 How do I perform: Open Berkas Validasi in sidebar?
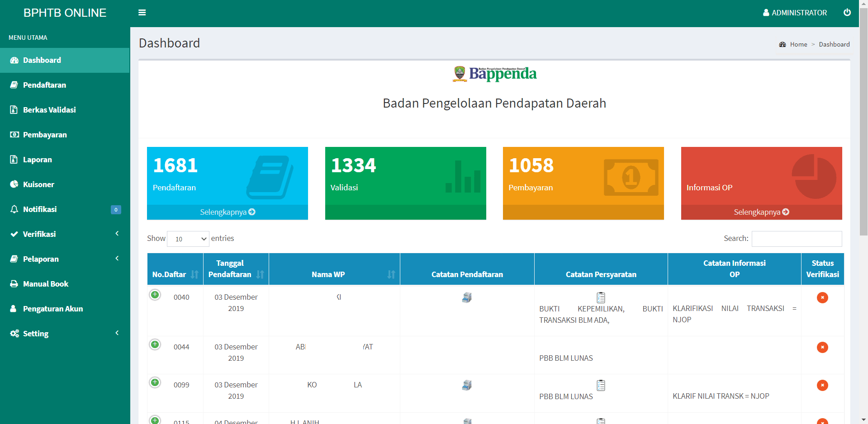click(65, 110)
